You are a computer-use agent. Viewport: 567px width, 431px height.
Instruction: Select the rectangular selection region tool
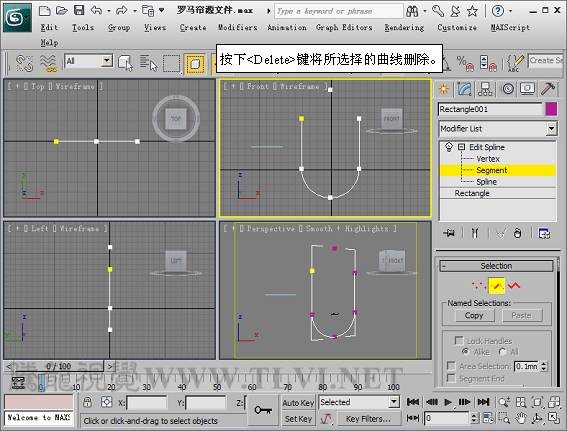171,64
